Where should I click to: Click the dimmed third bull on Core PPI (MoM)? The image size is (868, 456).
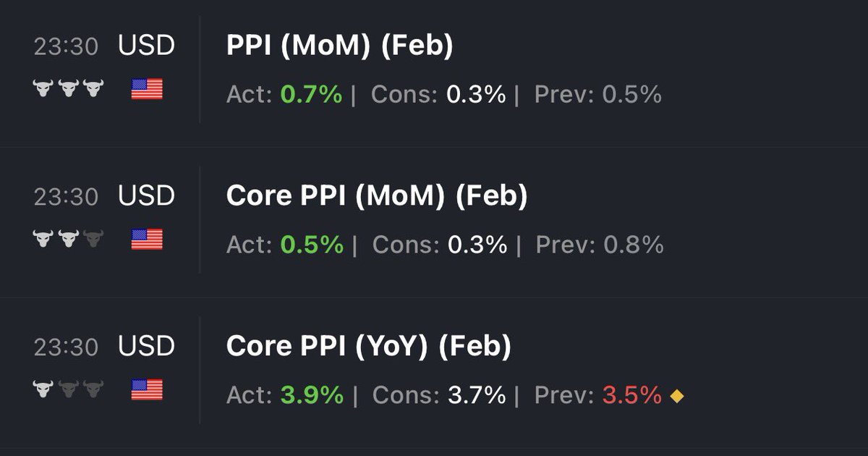(93, 240)
